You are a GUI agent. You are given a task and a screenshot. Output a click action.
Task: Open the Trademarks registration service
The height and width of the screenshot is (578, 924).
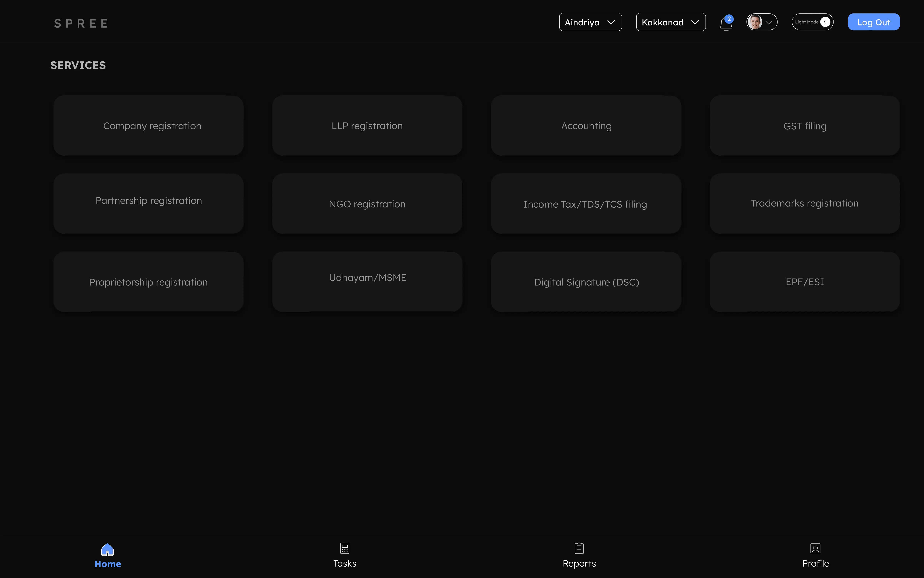(x=805, y=203)
